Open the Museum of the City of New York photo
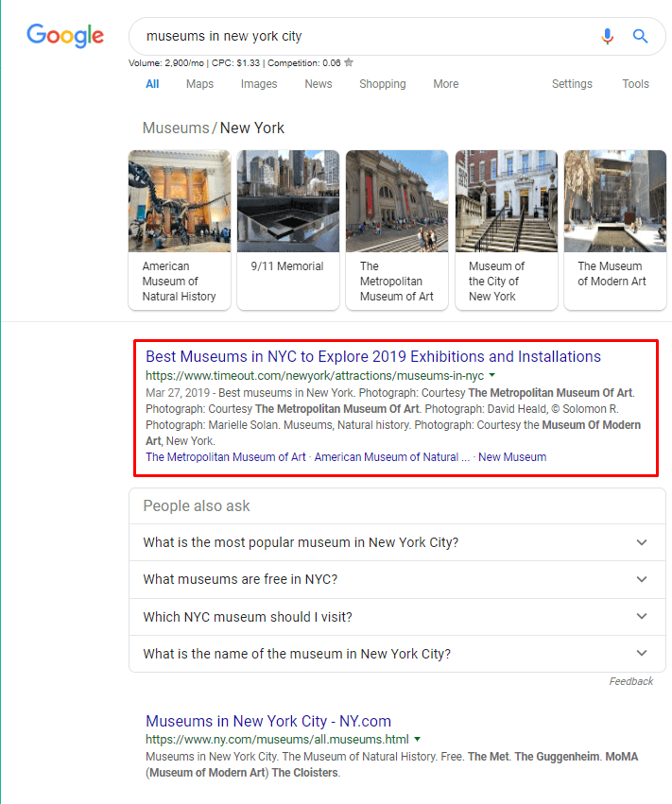 507,201
